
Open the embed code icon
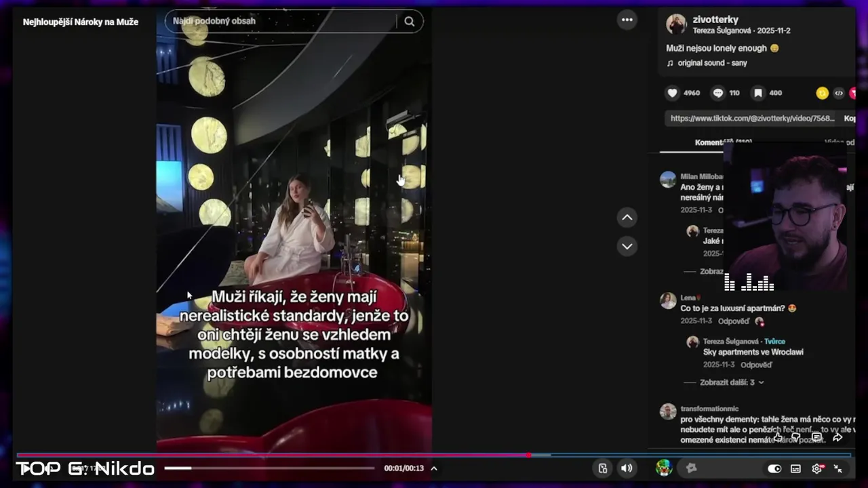click(x=839, y=94)
